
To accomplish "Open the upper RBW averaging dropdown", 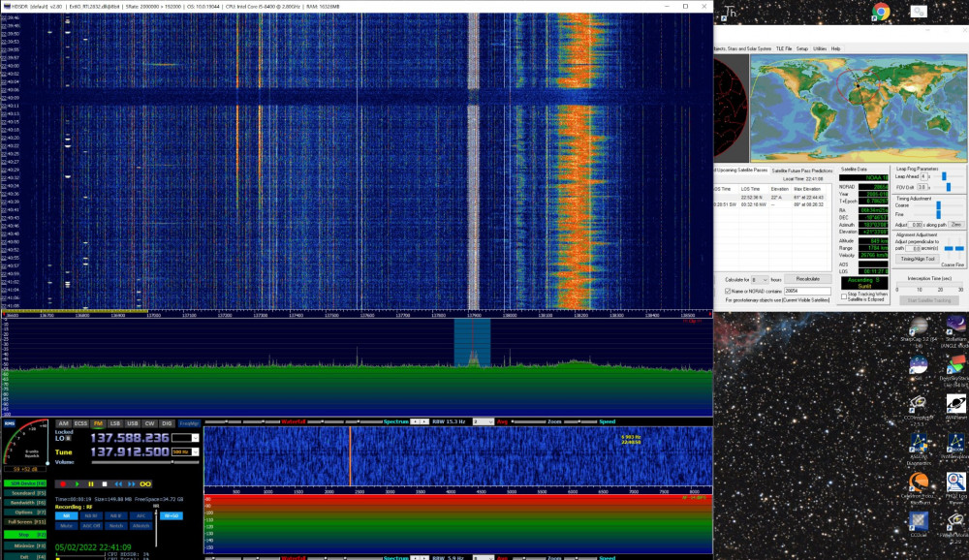I will pyautogui.click(x=484, y=421).
